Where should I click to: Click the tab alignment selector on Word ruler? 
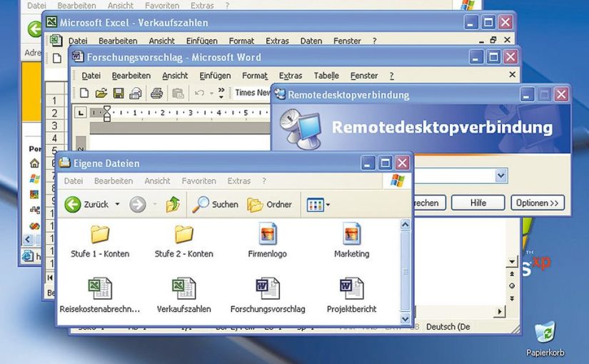pos(81,112)
